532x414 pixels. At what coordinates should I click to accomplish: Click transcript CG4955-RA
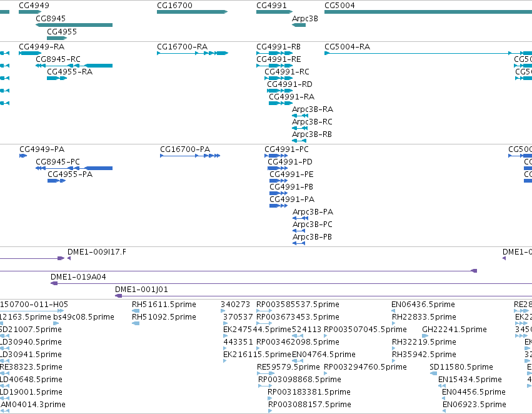click(69, 71)
